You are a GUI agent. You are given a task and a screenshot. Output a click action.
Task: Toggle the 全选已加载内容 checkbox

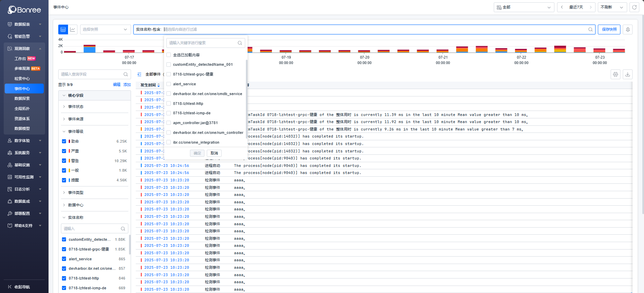(x=169, y=55)
